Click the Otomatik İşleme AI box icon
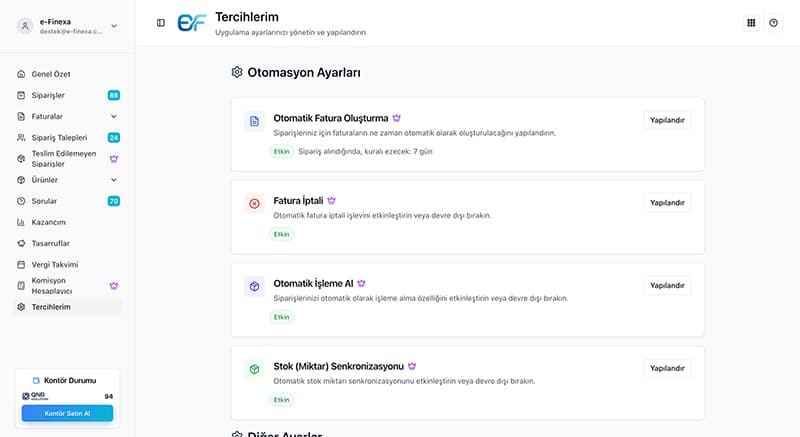 [254, 287]
